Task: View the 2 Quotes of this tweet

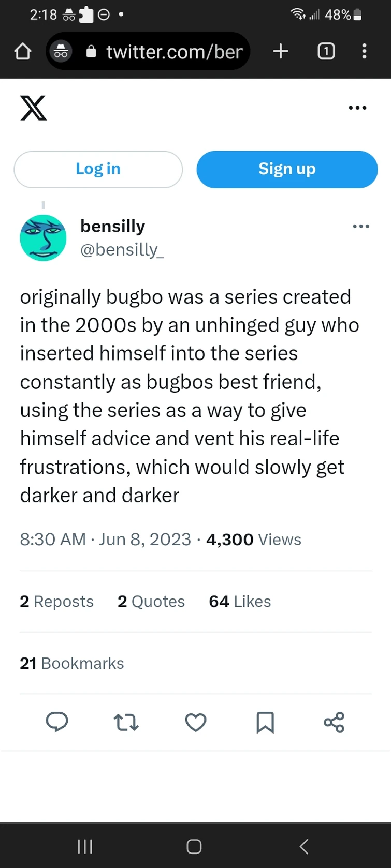Action: click(151, 601)
